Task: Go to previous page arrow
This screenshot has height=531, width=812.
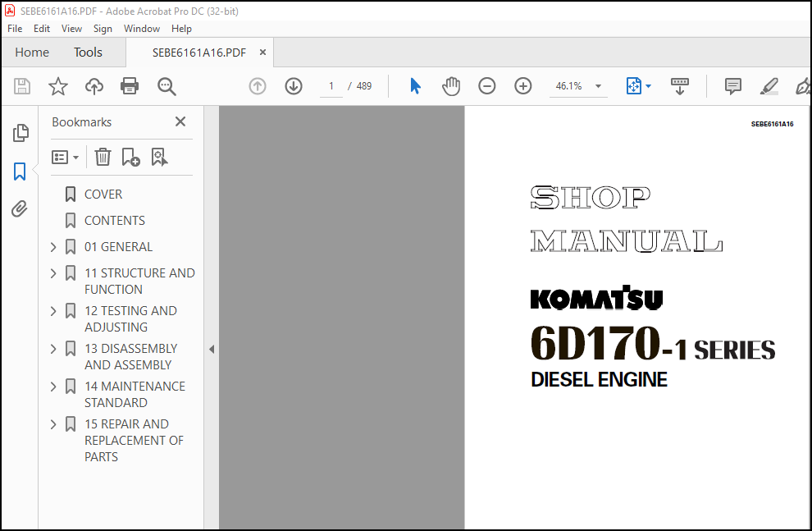Action: point(258,86)
